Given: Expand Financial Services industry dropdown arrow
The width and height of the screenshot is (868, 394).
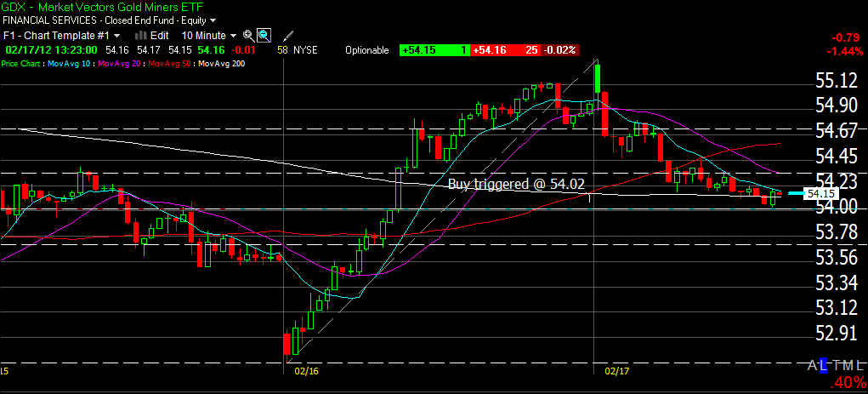Looking at the screenshot, I should [x=213, y=21].
